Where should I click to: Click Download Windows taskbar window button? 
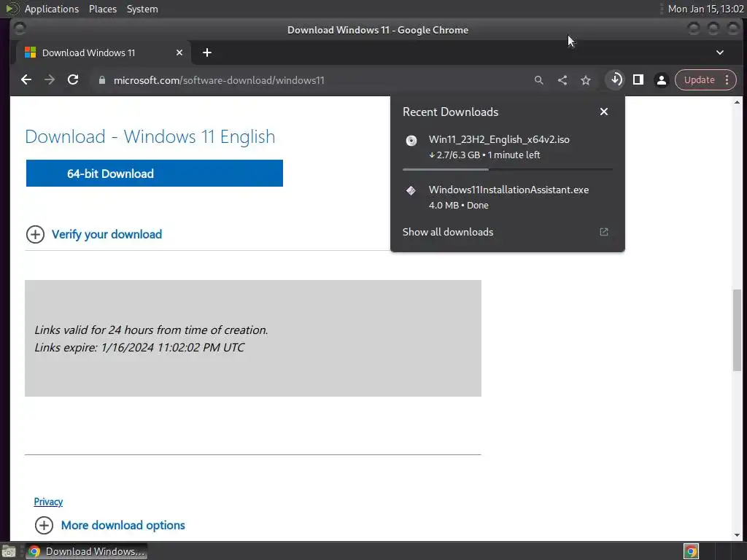coord(86,551)
